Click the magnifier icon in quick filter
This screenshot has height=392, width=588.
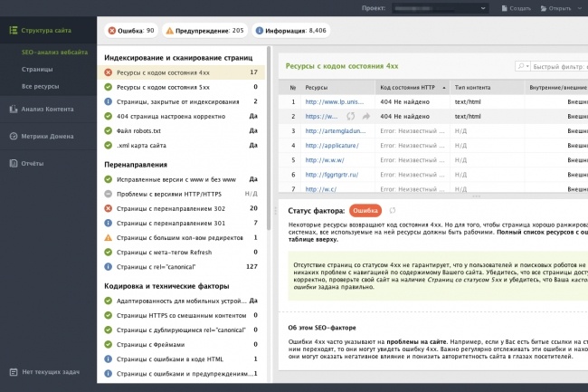[x=521, y=66]
